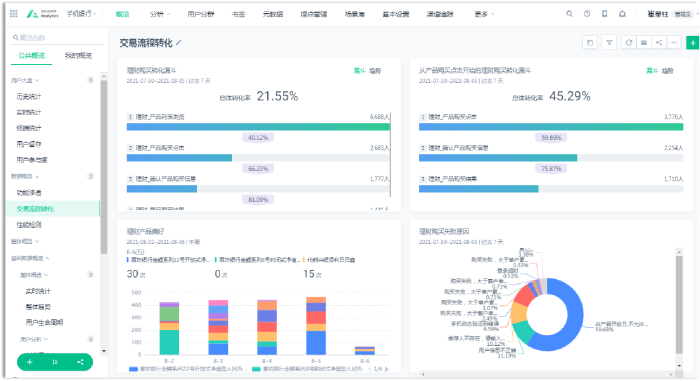
Task: Open 用户分群 in the top menu
Action: [201, 14]
